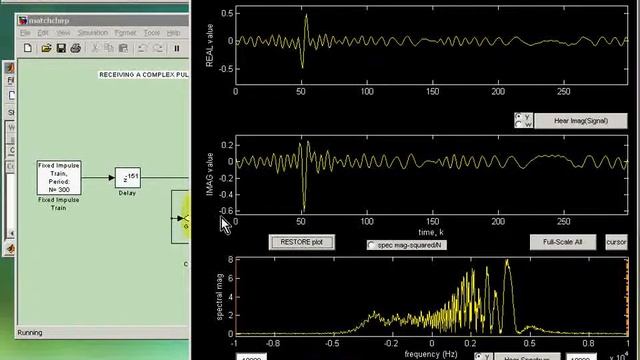Click the spectral mag frequency plot
Screen dimensions: 640x360
432,296
